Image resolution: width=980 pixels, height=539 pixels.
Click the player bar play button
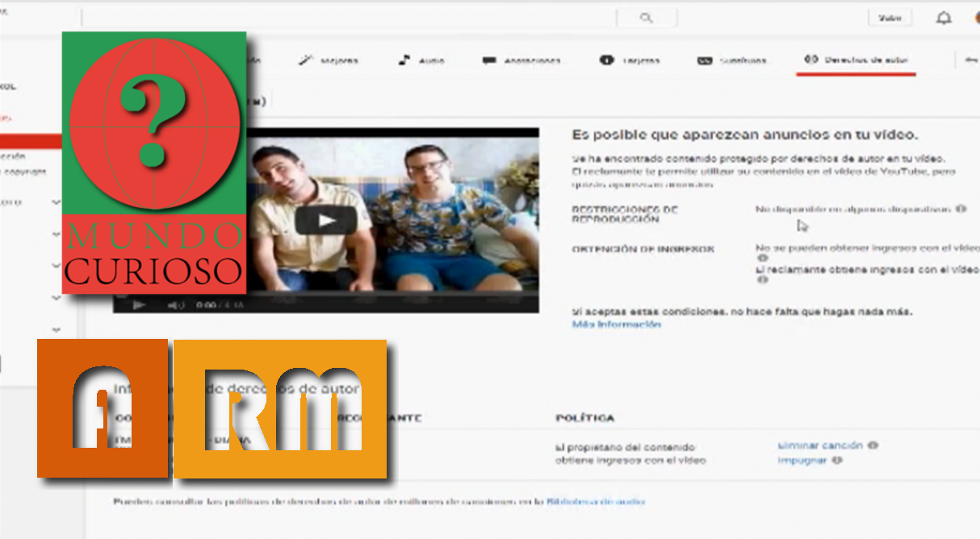pos(139,305)
